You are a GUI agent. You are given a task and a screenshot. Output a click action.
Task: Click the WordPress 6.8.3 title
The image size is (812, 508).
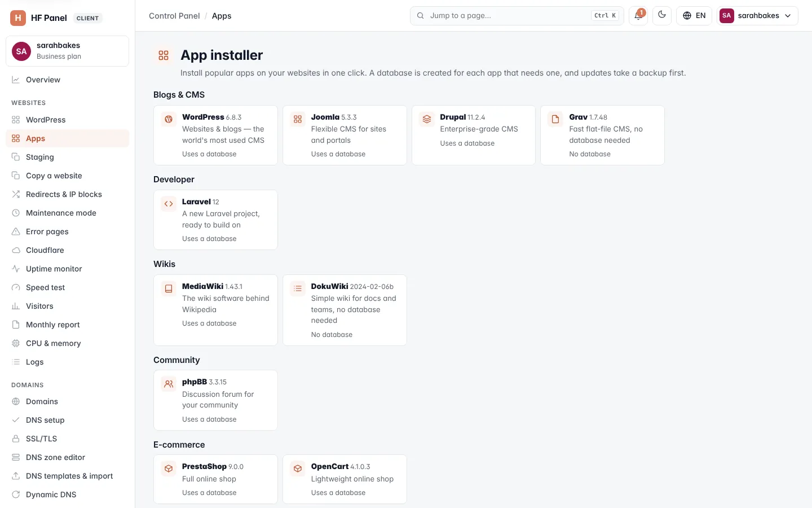pos(211,117)
